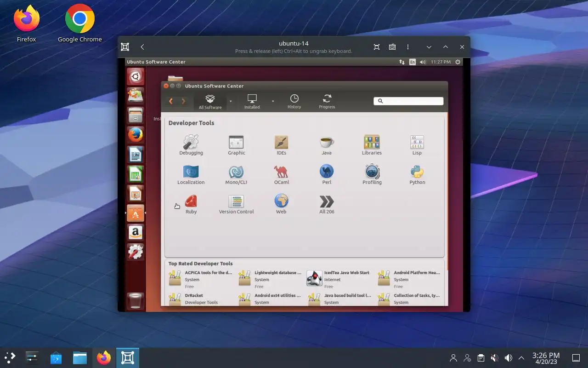Open Ubuntu dash home in launcher
The height and width of the screenshot is (368, 588).
(136, 76)
